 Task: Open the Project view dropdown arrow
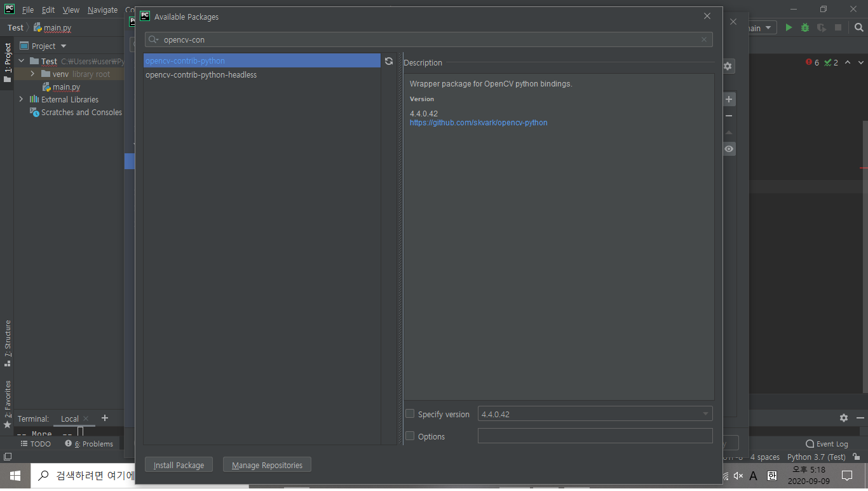point(64,46)
